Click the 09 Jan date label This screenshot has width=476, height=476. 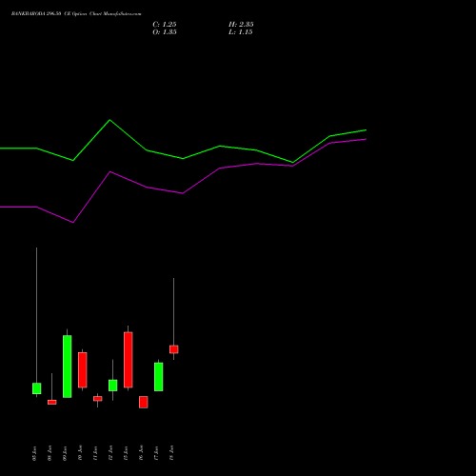tap(65, 453)
